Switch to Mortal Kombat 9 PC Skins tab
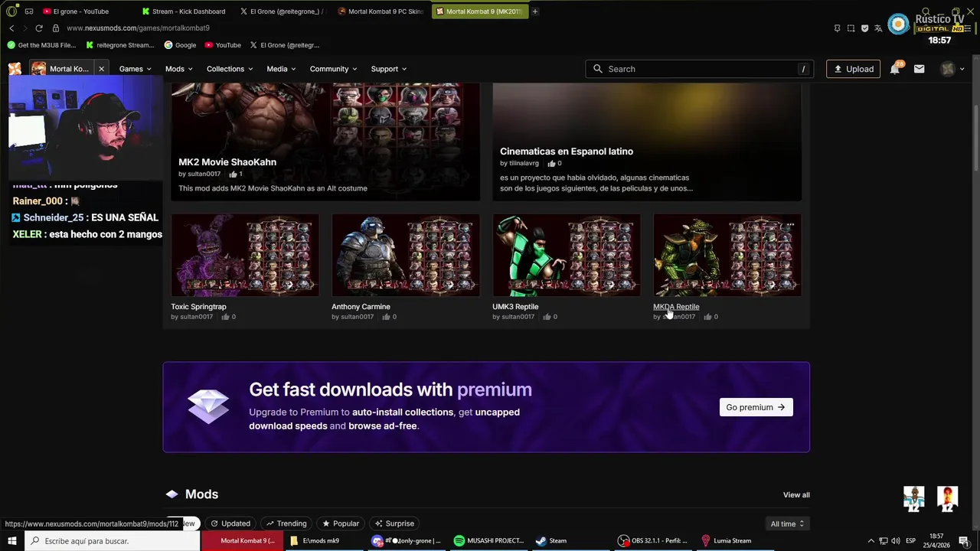The height and width of the screenshot is (551, 980). click(380, 11)
